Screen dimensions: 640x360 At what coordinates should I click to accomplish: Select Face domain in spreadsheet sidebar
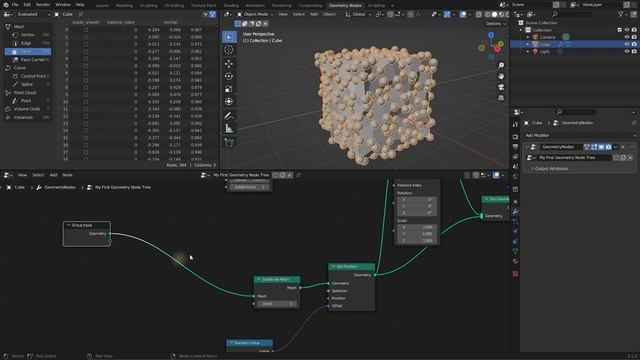[x=28, y=51]
